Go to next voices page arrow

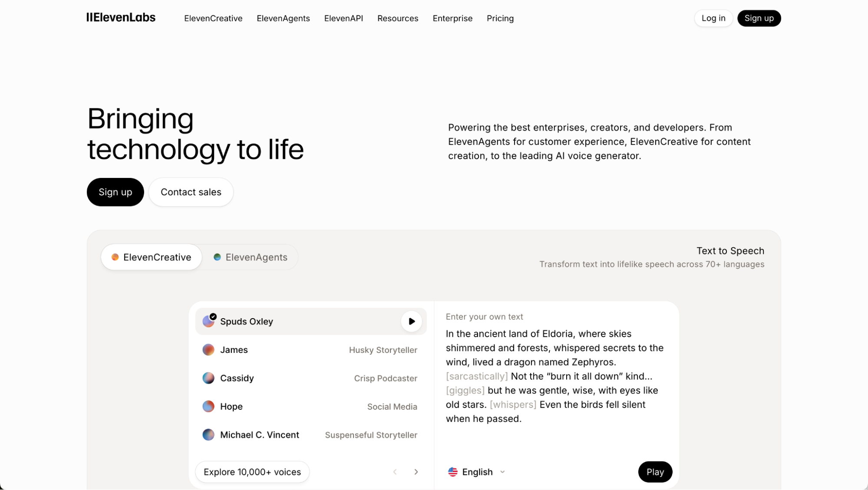(x=416, y=472)
